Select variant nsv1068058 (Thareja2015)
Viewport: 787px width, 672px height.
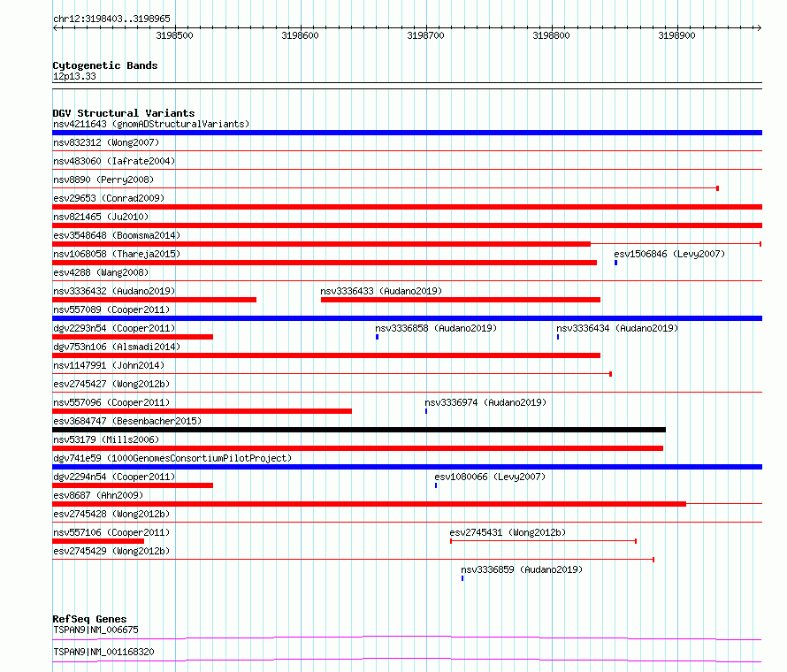point(117,254)
